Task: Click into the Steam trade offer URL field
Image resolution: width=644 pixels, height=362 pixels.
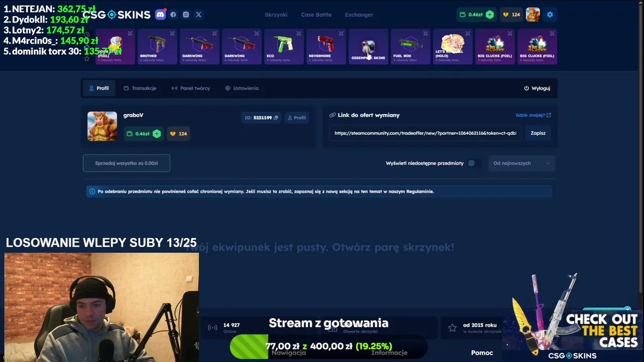Action: pyautogui.click(x=425, y=133)
